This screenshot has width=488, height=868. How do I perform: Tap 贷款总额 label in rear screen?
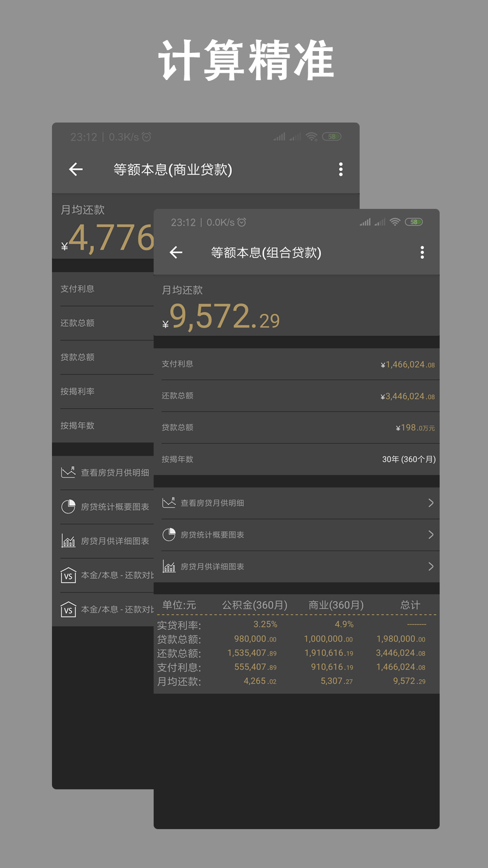77,357
